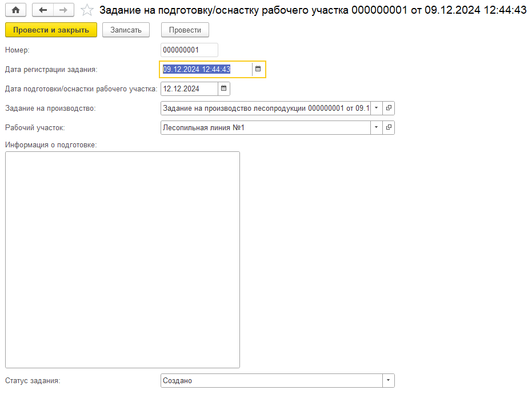Screen dimensions: 532x394
Task: Expand the Рабочий участок dropdown list
Action: point(376,127)
